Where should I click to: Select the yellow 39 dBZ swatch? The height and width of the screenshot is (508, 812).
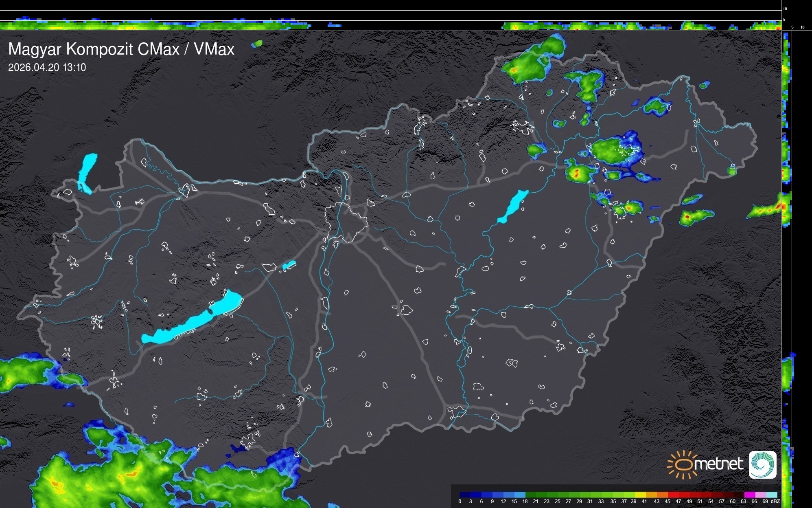click(x=640, y=495)
